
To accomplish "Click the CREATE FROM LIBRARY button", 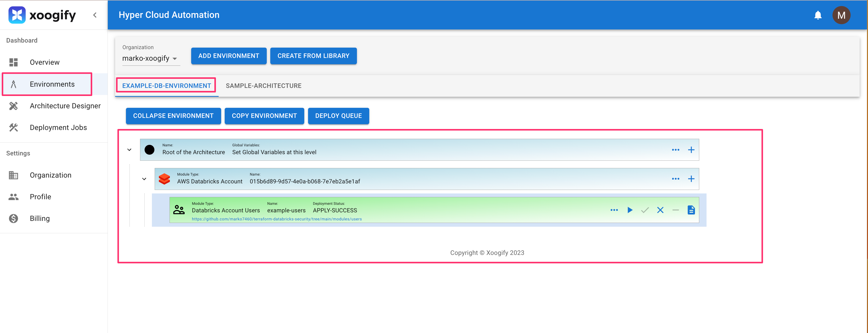I will click(x=313, y=56).
